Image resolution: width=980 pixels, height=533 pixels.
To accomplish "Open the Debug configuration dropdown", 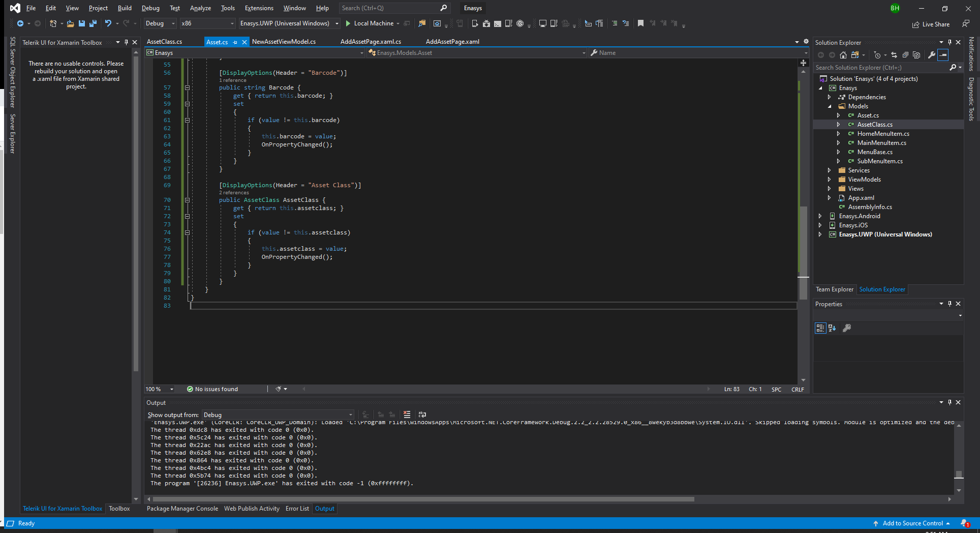I will point(160,23).
